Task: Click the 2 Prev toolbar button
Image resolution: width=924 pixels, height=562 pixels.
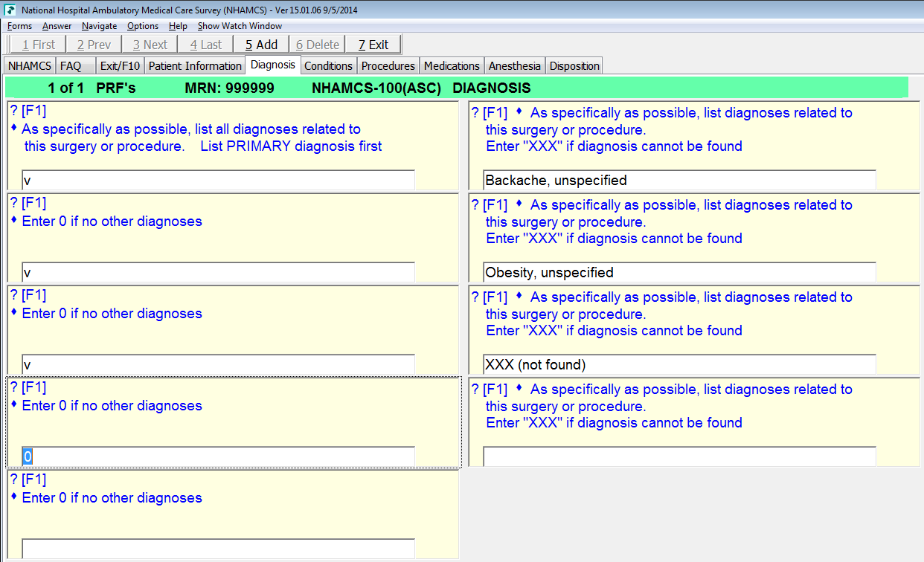Action: click(x=94, y=45)
